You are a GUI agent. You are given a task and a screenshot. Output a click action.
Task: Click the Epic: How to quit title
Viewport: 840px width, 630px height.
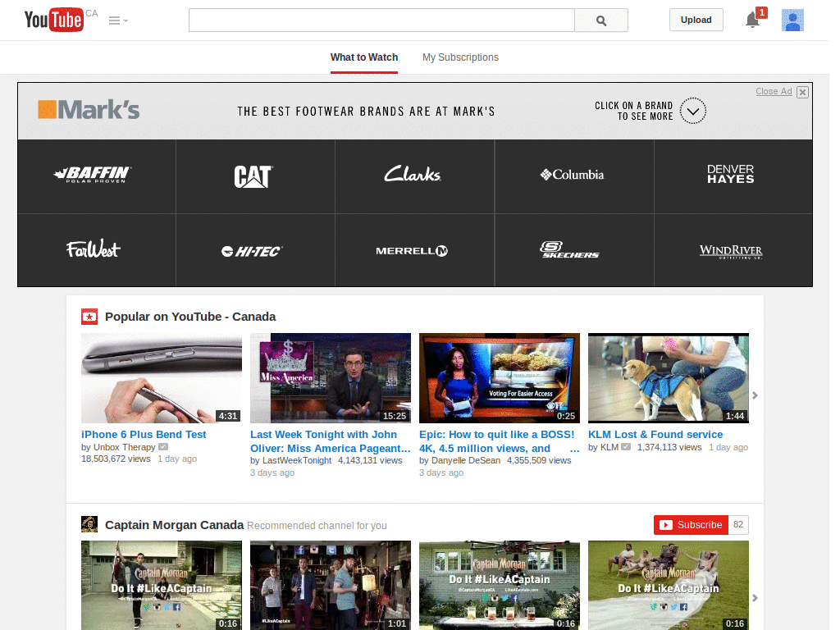coord(500,441)
